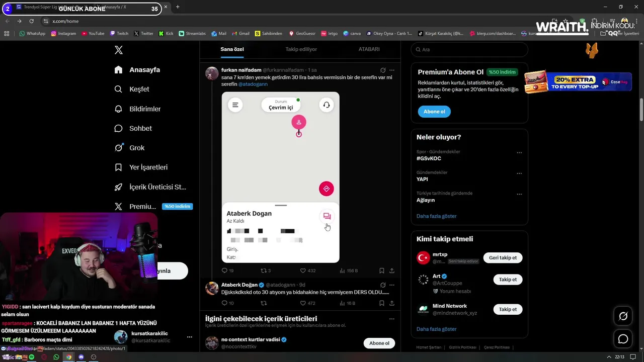Open a new Chrome tab

click(x=178, y=7)
